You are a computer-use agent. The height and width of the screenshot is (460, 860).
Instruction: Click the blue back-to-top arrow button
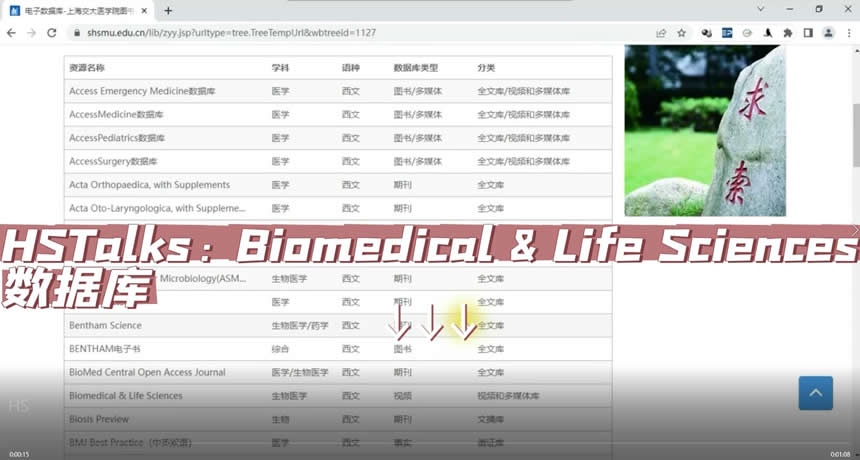816,393
